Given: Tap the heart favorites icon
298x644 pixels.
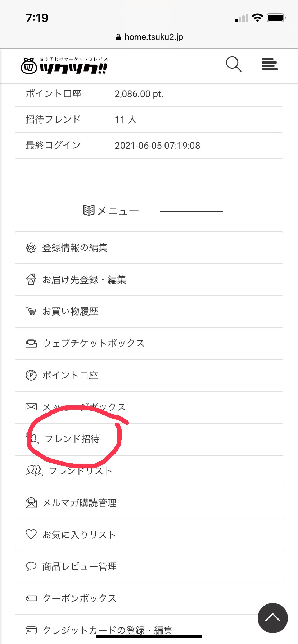Looking at the screenshot, I should click(31, 534).
